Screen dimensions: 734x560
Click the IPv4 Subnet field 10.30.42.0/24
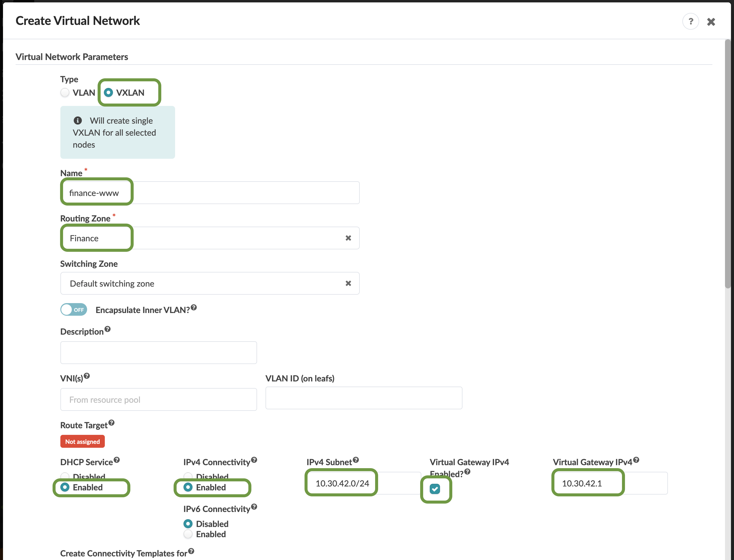click(364, 483)
